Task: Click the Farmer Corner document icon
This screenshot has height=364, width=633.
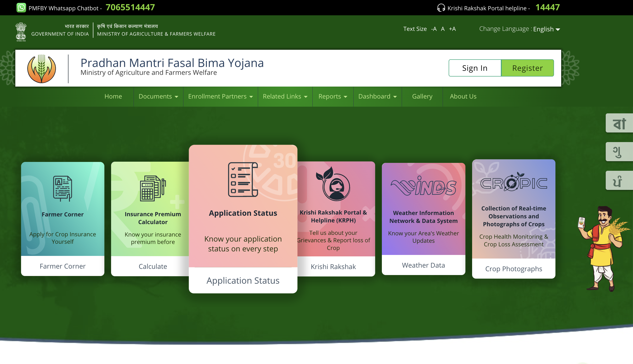Action: pos(62,188)
